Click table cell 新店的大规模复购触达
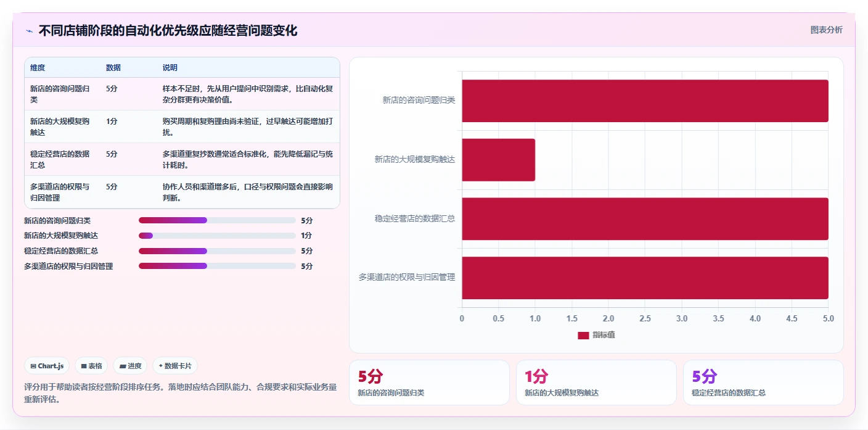 coord(62,126)
